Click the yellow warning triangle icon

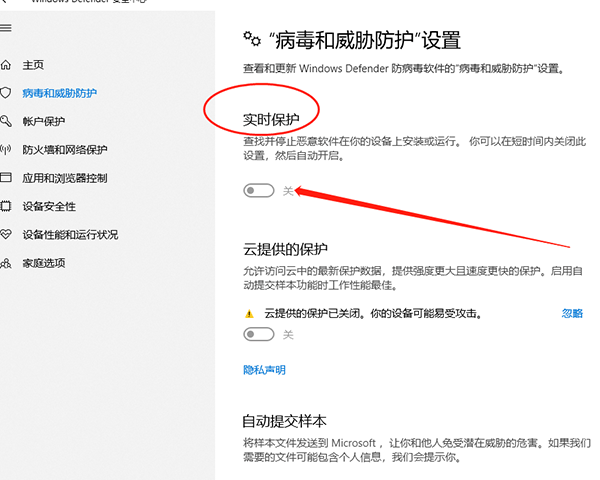point(250,313)
